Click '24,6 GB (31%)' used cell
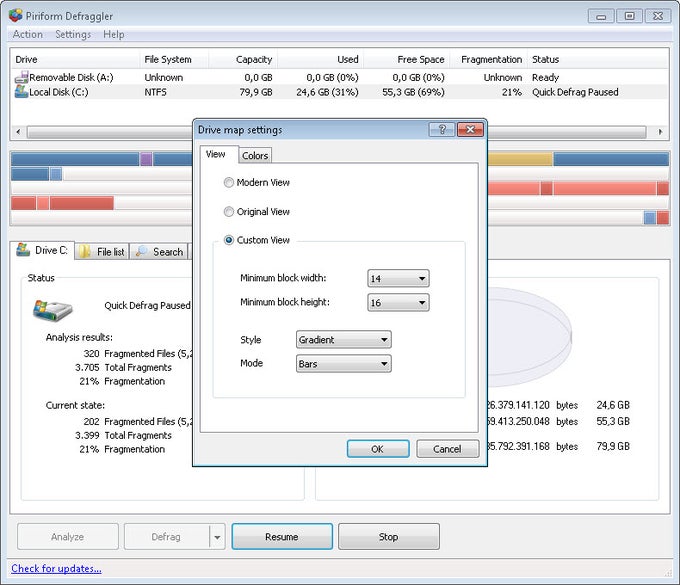680x585 pixels. [x=327, y=92]
